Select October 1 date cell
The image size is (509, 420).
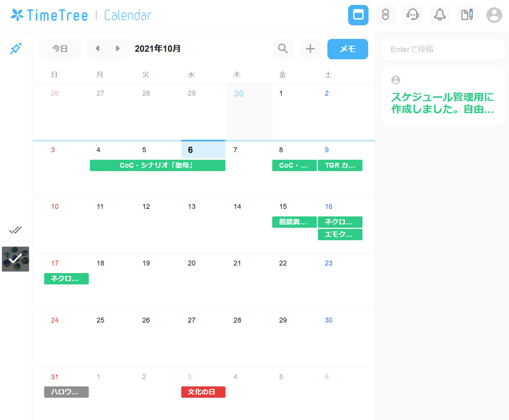pyautogui.click(x=295, y=112)
